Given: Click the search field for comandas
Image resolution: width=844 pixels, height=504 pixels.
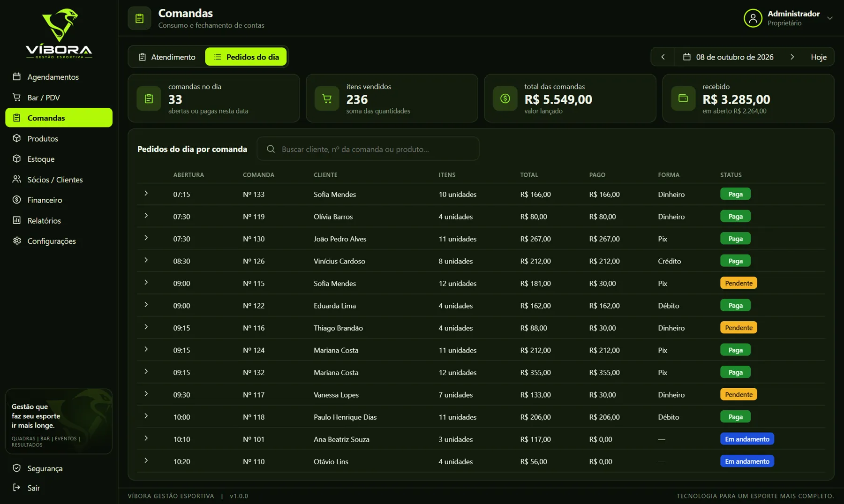Looking at the screenshot, I should pyautogui.click(x=368, y=149).
